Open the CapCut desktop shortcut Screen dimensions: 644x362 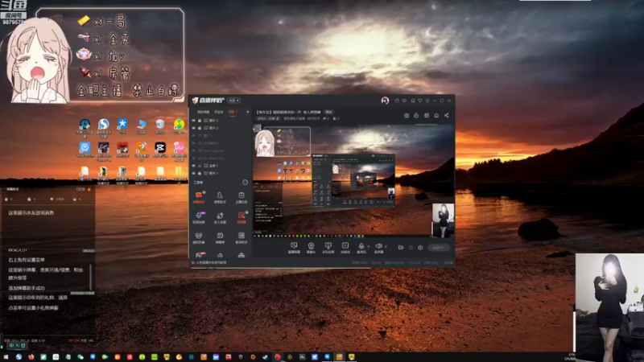[159, 150]
